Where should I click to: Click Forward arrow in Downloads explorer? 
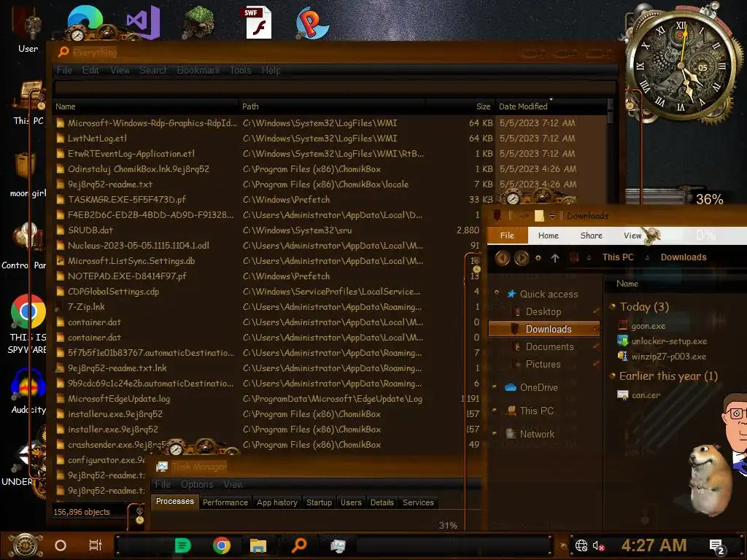tap(522, 257)
